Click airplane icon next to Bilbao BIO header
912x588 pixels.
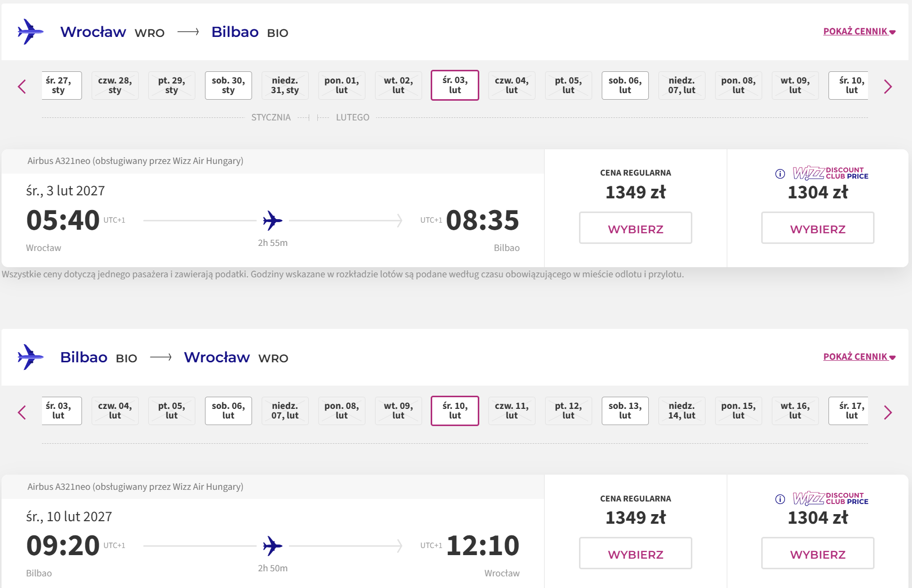click(x=30, y=357)
